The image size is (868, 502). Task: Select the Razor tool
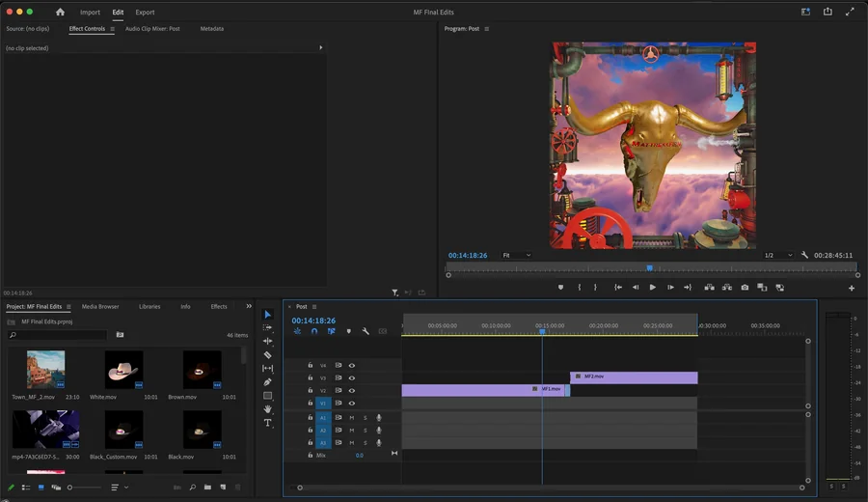coord(267,354)
